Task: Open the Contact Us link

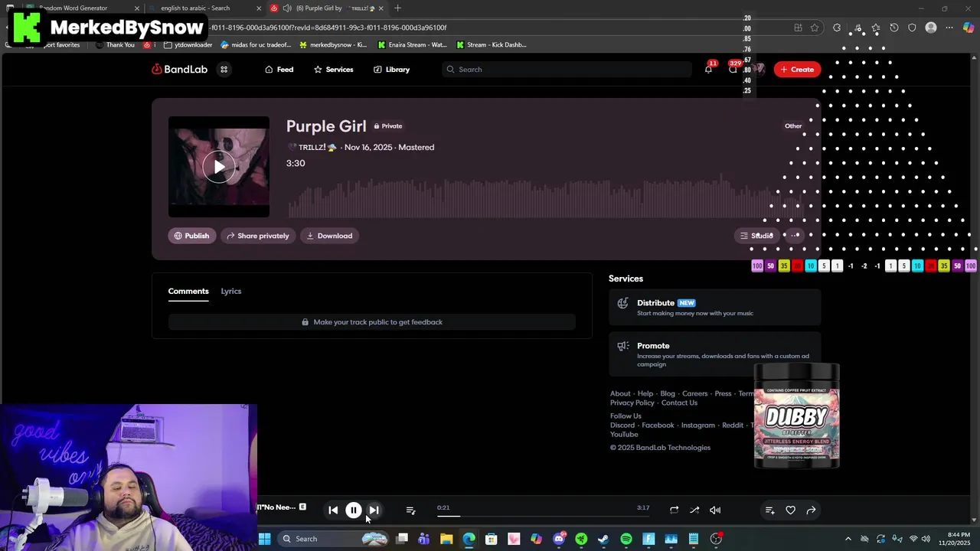Action: coord(679,403)
